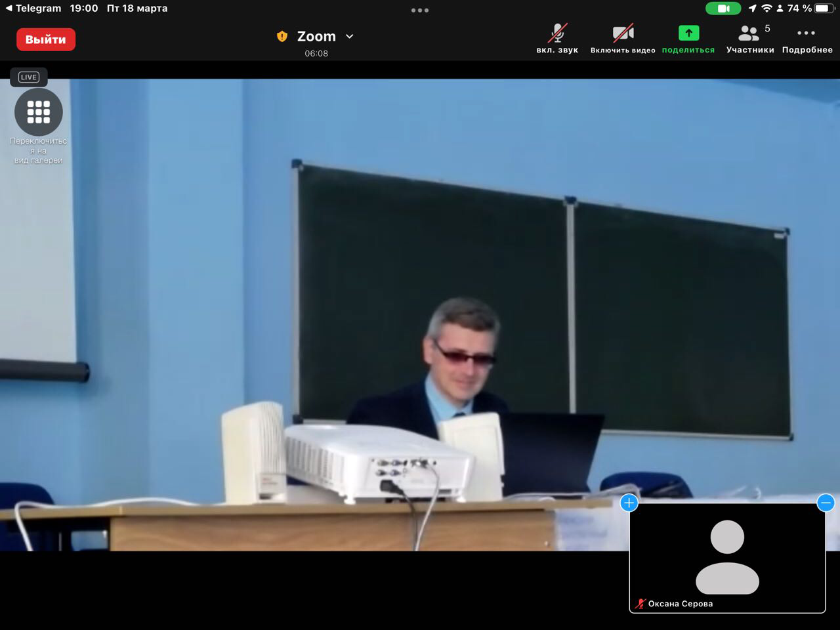Minimize self-view with blue minus button
This screenshot has width=840, height=630.
[x=826, y=503]
